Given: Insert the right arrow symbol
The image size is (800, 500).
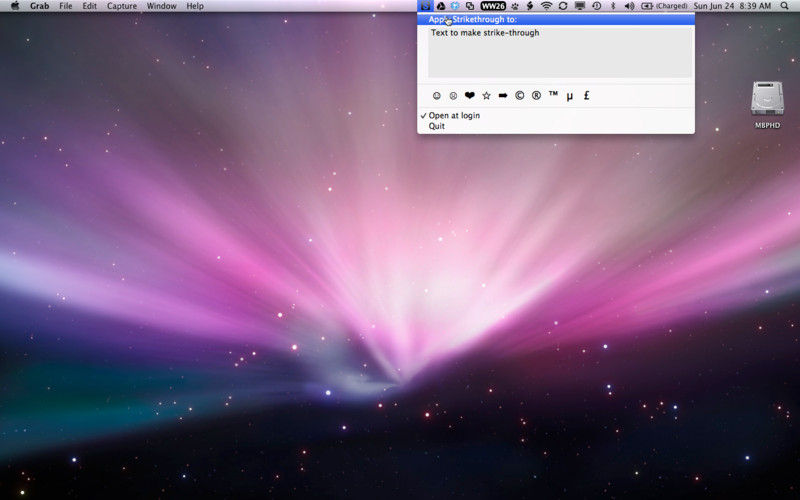Looking at the screenshot, I should point(503,95).
